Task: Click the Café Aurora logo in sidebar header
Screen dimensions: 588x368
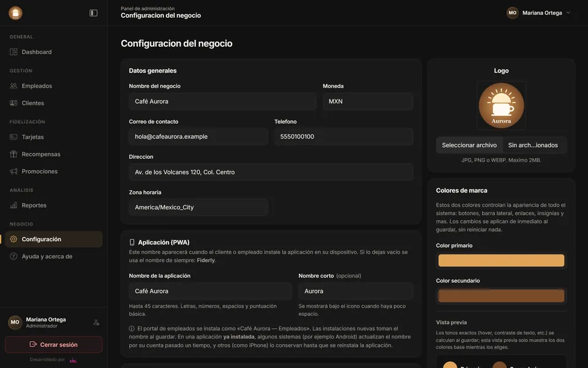Action: (x=15, y=13)
